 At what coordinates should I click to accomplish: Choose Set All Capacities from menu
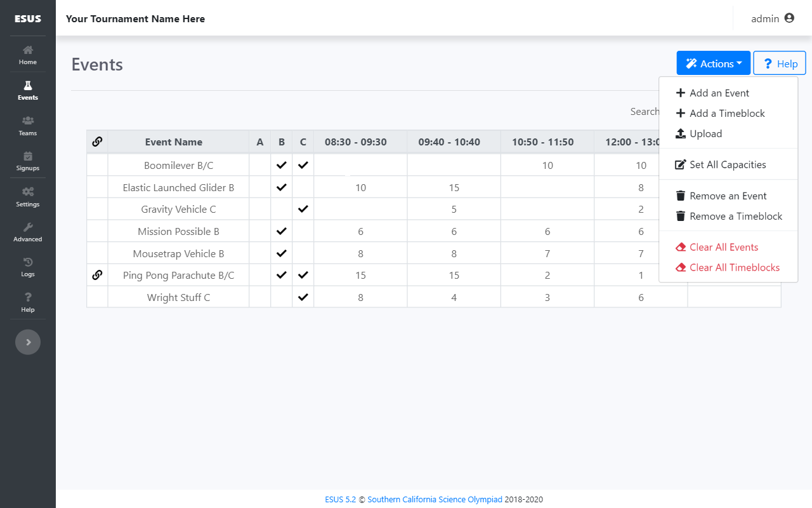727,165
